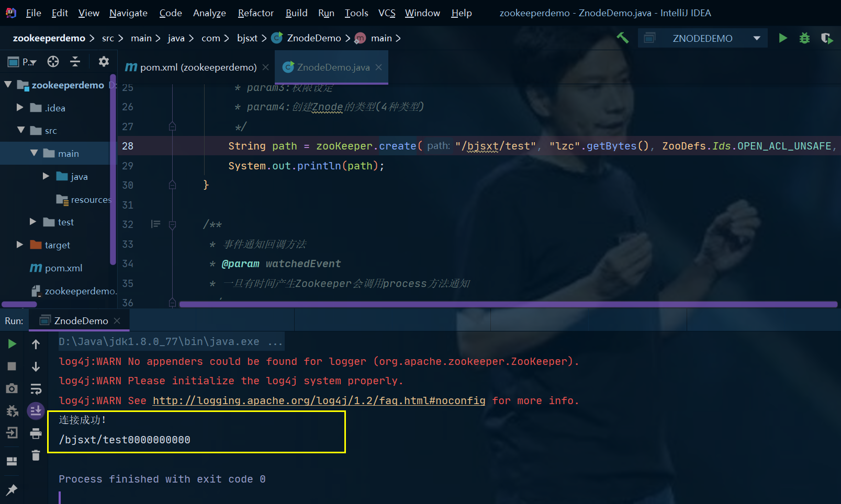Fold the method at line 30
This screenshot has width=841, height=504.
(172, 185)
